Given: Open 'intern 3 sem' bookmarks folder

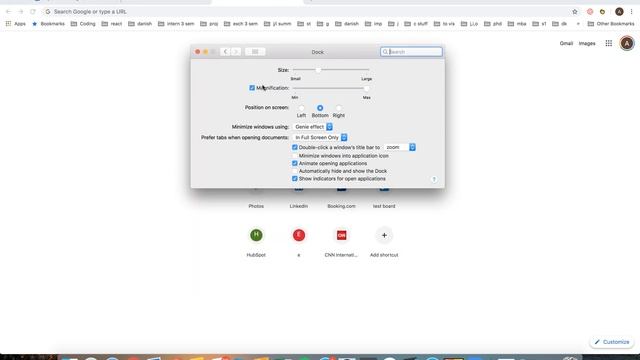Looking at the screenshot, I should [x=176, y=24].
